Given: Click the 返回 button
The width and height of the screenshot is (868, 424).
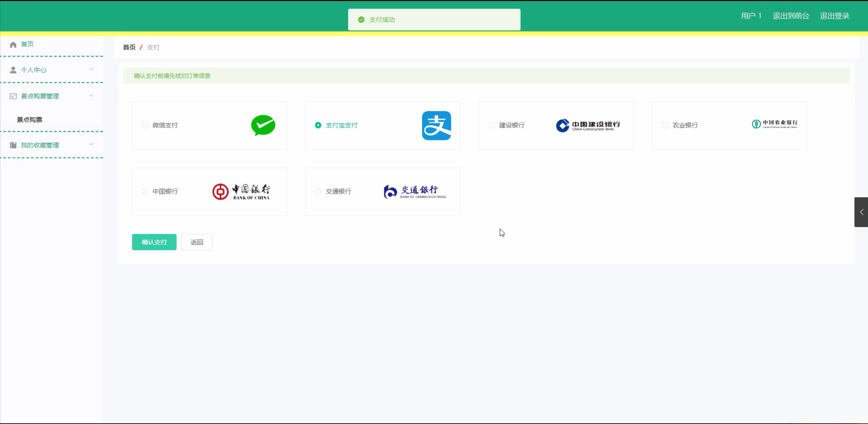Looking at the screenshot, I should 197,242.
